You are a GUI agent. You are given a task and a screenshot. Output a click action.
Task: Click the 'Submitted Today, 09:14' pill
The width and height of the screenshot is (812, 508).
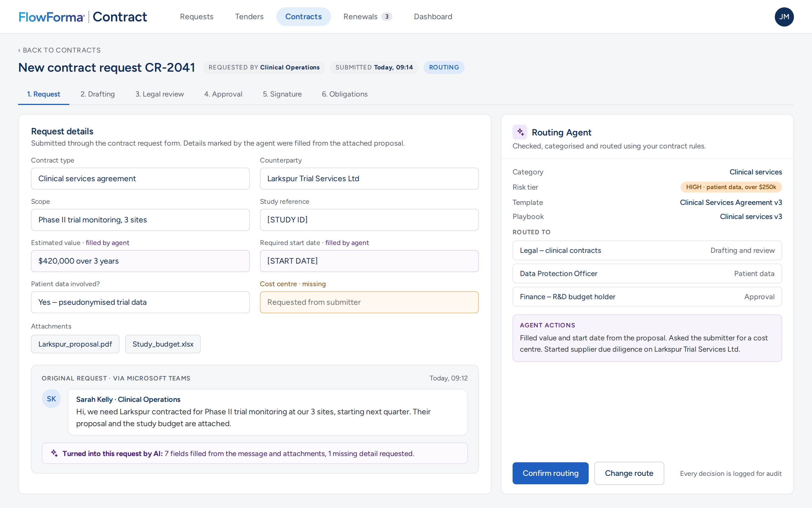point(374,67)
